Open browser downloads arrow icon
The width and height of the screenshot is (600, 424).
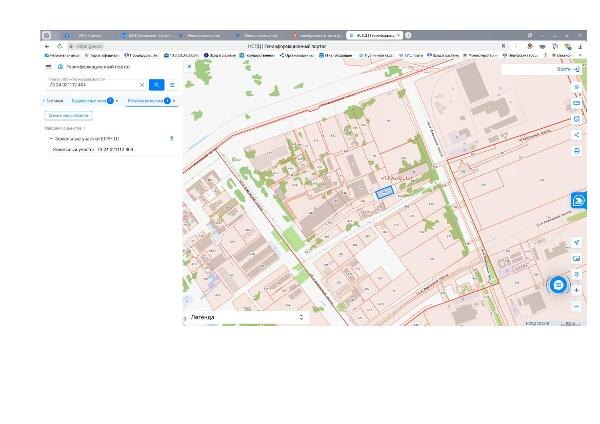(580, 46)
